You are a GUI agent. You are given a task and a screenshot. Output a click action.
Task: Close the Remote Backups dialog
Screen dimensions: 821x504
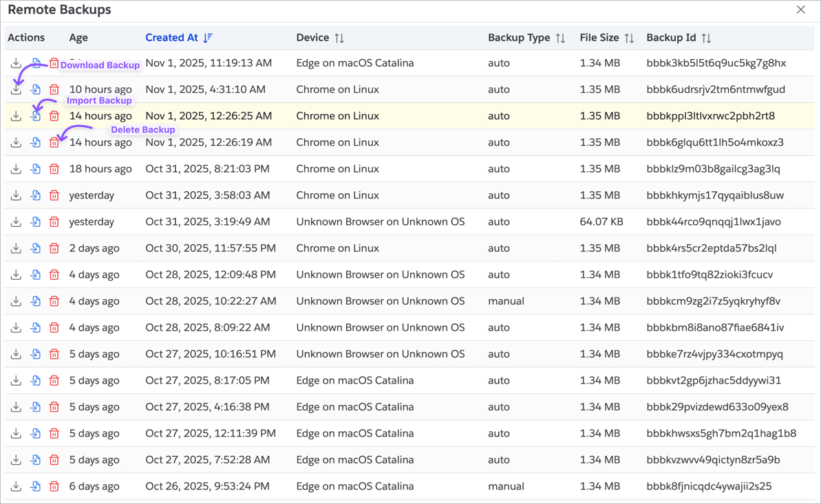coord(800,10)
